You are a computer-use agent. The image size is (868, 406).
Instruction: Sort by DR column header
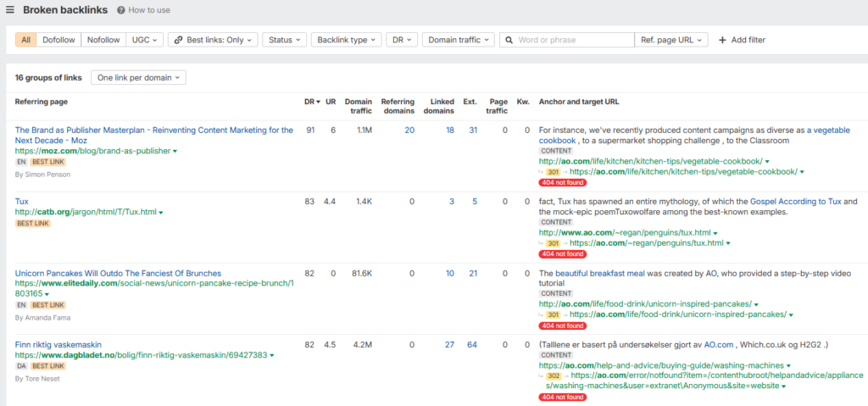tap(312, 102)
